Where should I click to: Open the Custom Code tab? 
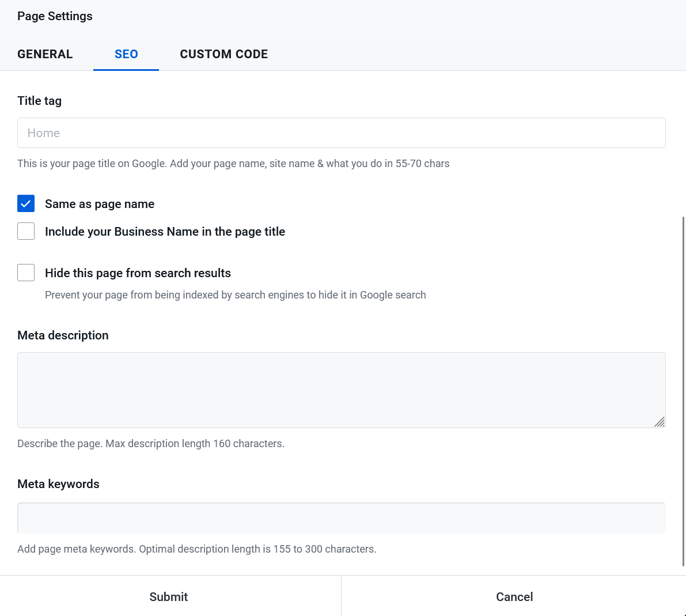pyautogui.click(x=223, y=54)
